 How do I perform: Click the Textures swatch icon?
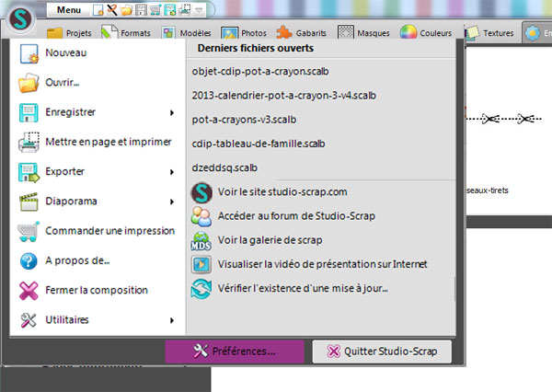(x=472, y=33)
